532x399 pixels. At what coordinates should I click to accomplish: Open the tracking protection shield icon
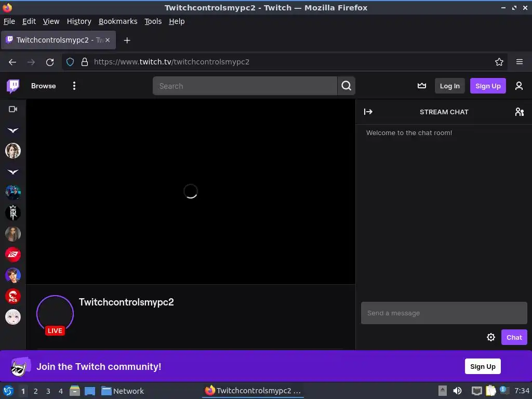[x=70, y=62]
